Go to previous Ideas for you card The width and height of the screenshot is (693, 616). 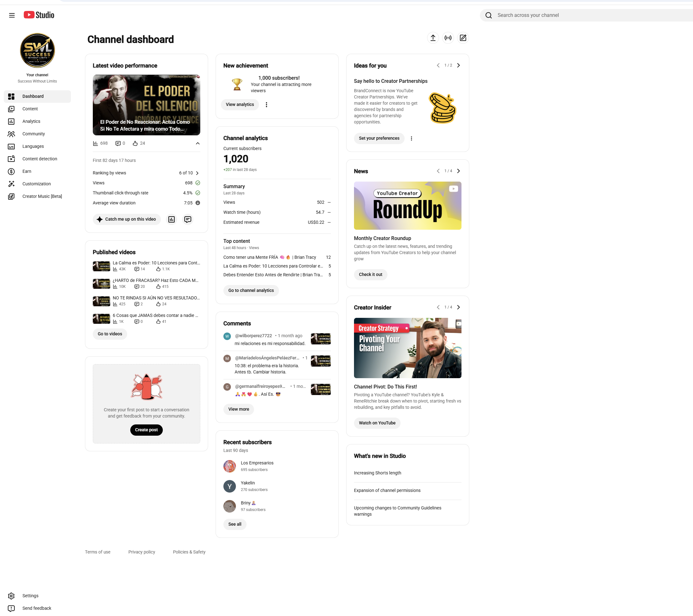coord(438,65)
